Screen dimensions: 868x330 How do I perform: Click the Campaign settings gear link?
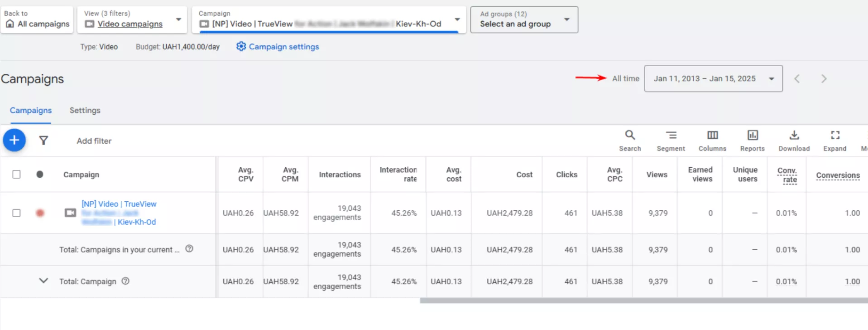coord(278,47)
